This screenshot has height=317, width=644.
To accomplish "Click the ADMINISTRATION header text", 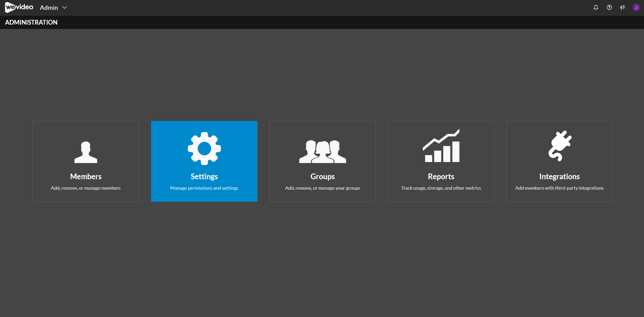I will click(x=31, y=22).
